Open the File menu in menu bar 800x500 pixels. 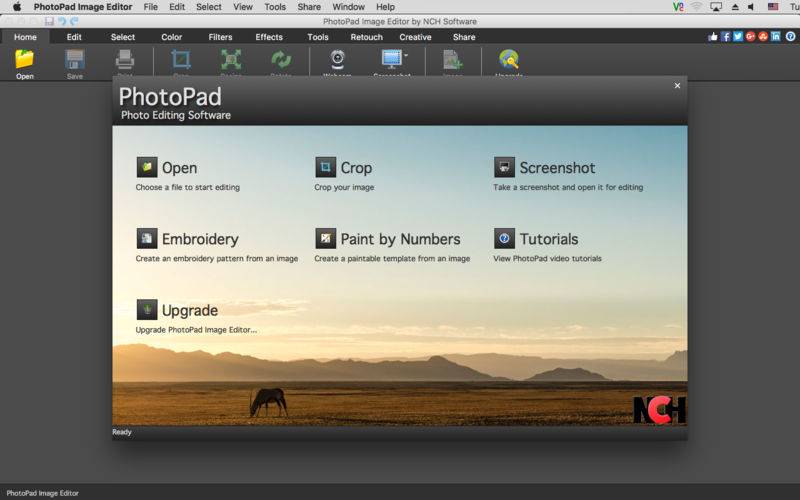coord(151,7)
